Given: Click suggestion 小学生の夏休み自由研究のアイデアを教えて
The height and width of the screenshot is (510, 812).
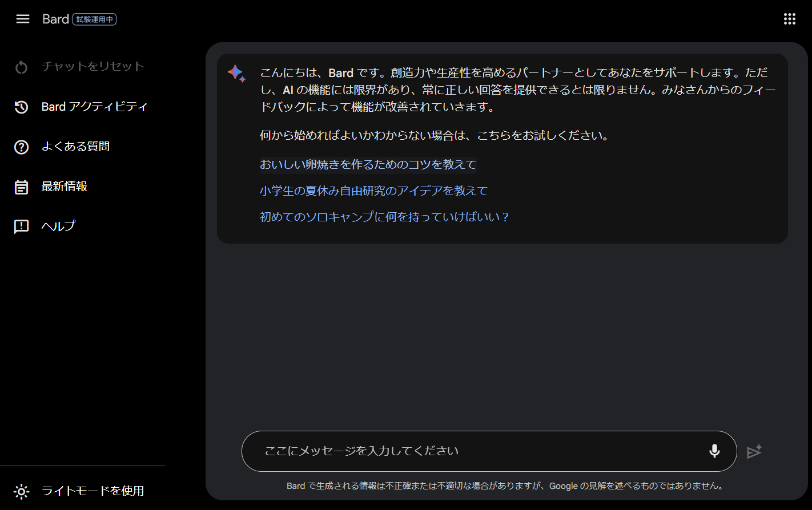Looking at the screenshot, I should 374,191.
